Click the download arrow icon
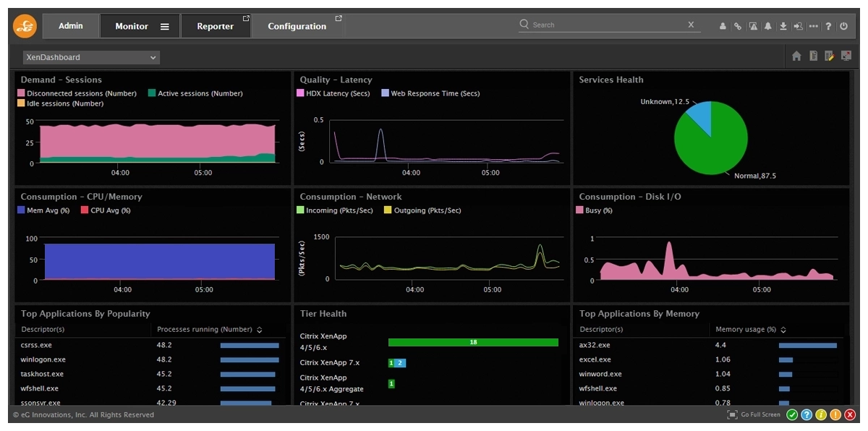 point(783,26)
